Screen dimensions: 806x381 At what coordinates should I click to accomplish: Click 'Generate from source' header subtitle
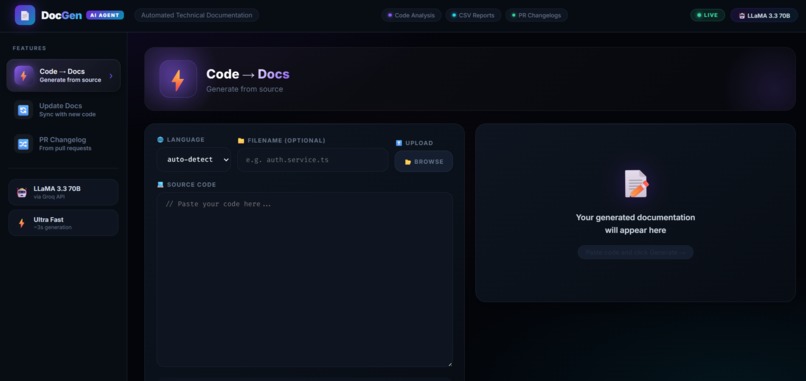(x=244, y=89)
